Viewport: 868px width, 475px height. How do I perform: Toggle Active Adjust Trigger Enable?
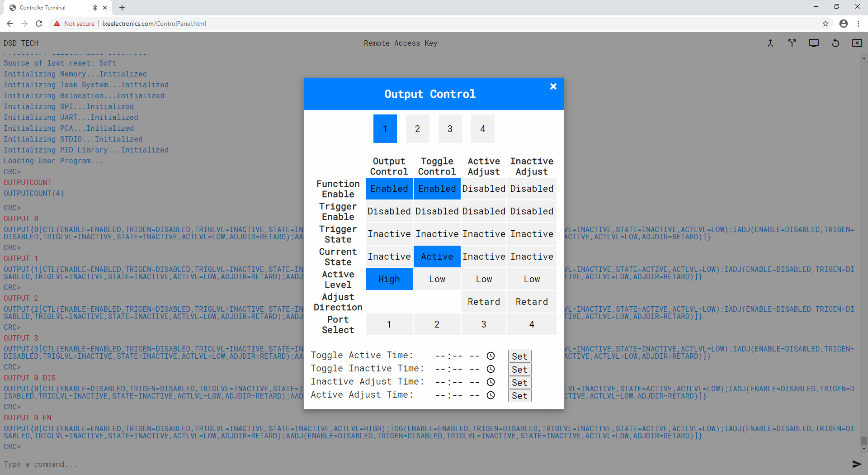point(484,211)
